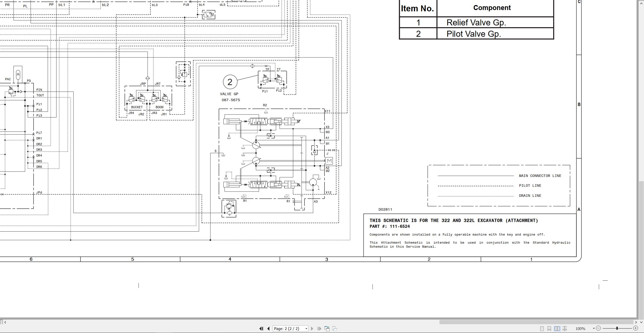This screenshot has width=644, height=333.
Task: Click the 'DR6' port label
Action: pyautogui.click(x=39, y=167)
